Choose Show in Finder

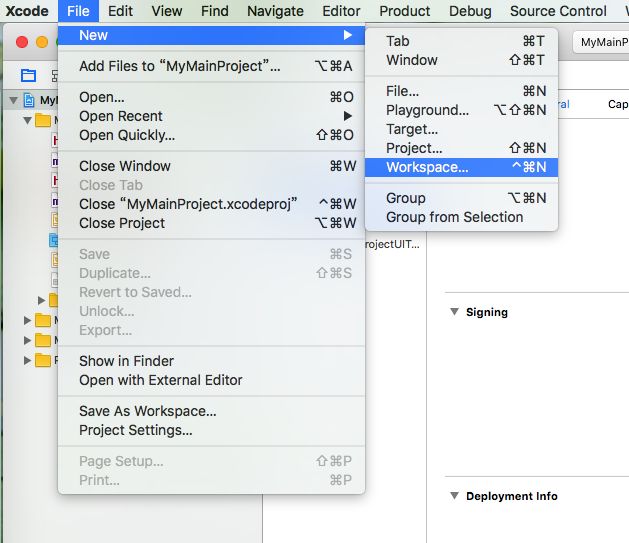coord(211,361)
